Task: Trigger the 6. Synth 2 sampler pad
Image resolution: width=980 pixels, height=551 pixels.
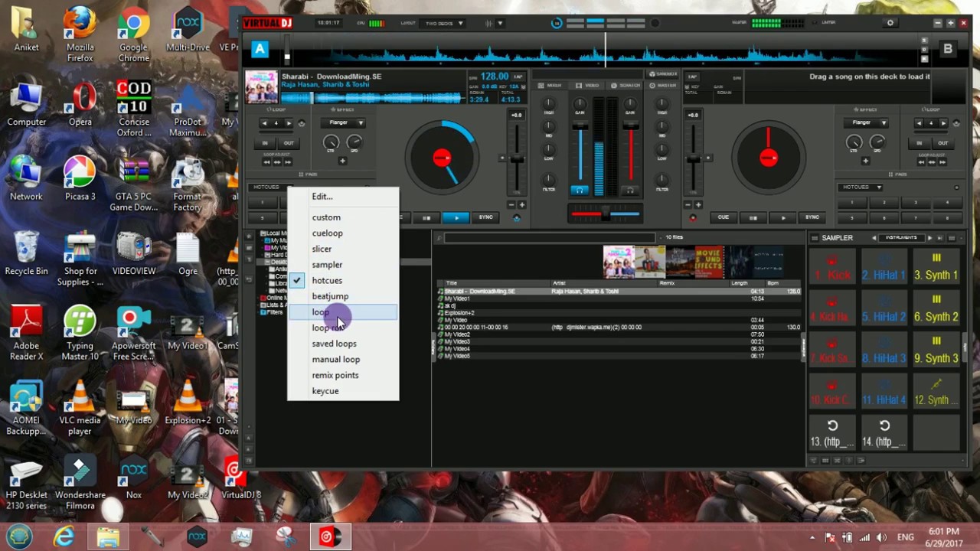Action: pos(936,309)
